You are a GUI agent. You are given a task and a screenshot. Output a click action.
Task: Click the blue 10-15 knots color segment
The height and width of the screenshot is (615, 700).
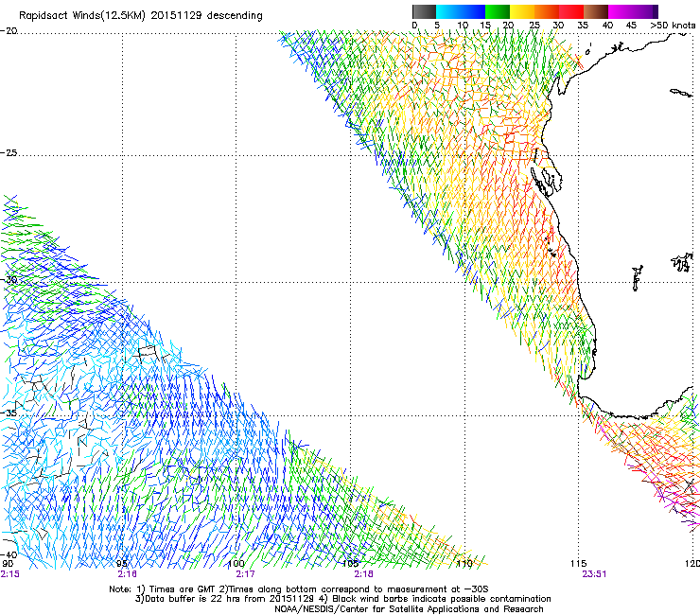(x=473, y=11)
